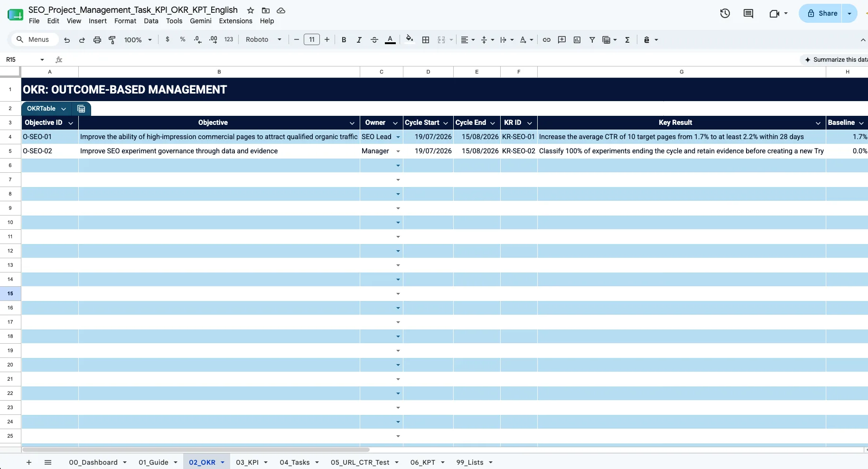This screenshot has width=868, height=469.
Task: Open the OKRTable name dropdown
Action: click(63, 109)
